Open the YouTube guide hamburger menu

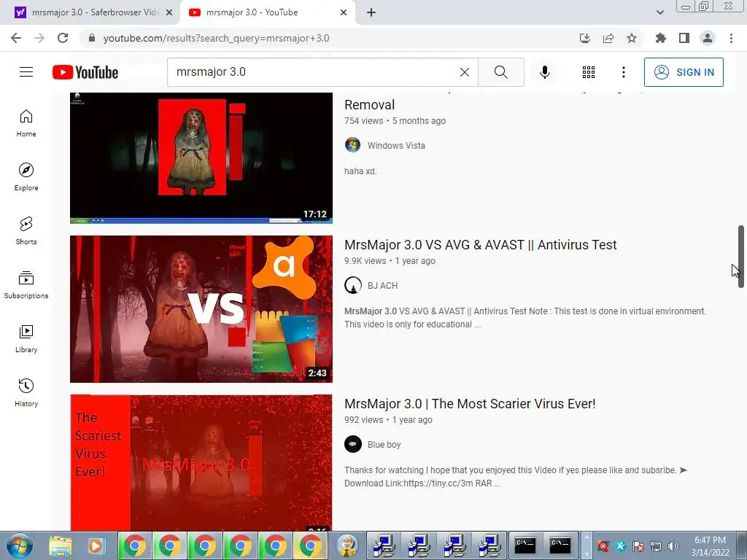tap(26, 72)
